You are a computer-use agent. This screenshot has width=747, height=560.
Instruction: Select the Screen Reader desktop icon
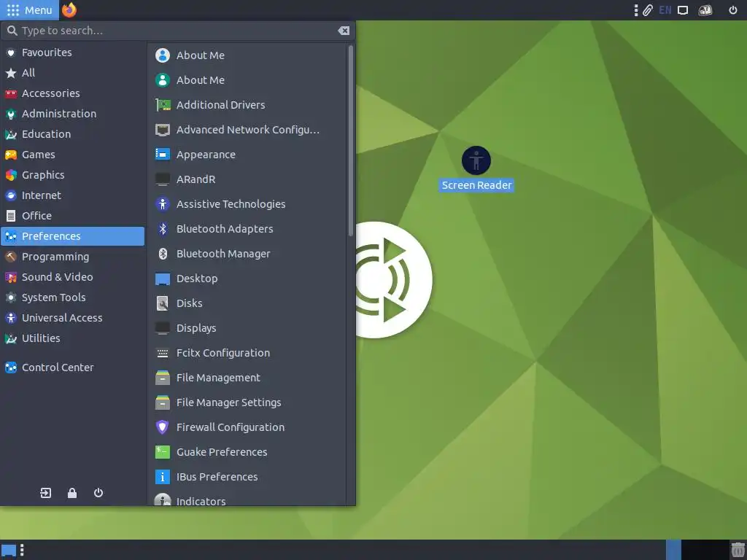[476, 169]
